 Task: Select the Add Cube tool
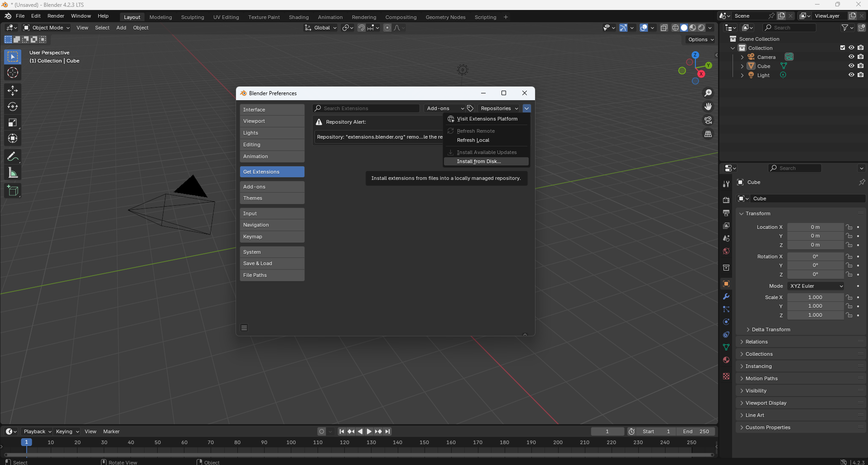[13, 191]
